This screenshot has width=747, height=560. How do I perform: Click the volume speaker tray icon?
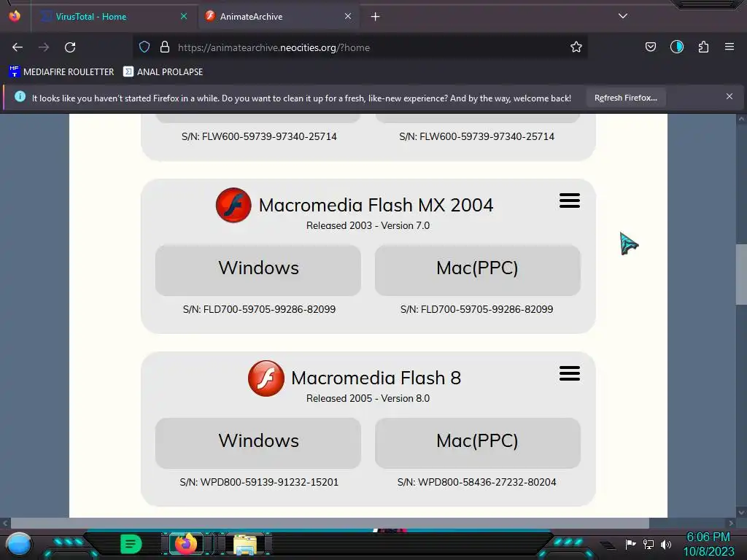[666, 544]
